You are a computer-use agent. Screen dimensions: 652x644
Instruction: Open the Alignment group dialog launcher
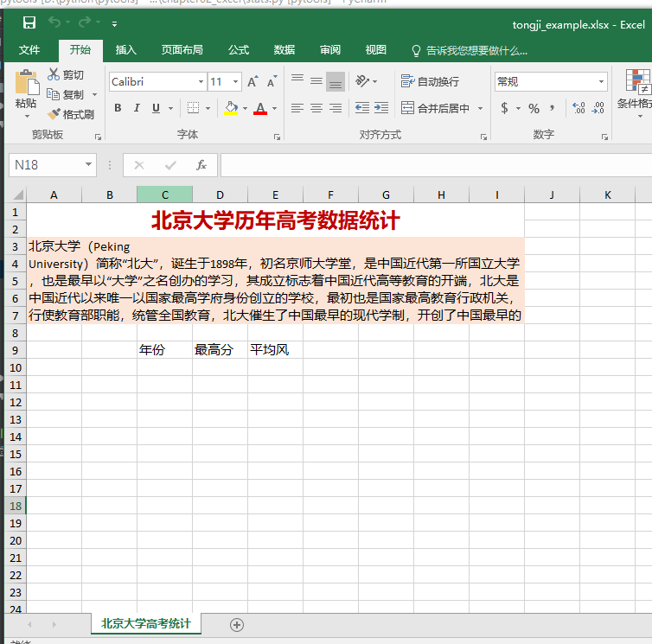483,137
